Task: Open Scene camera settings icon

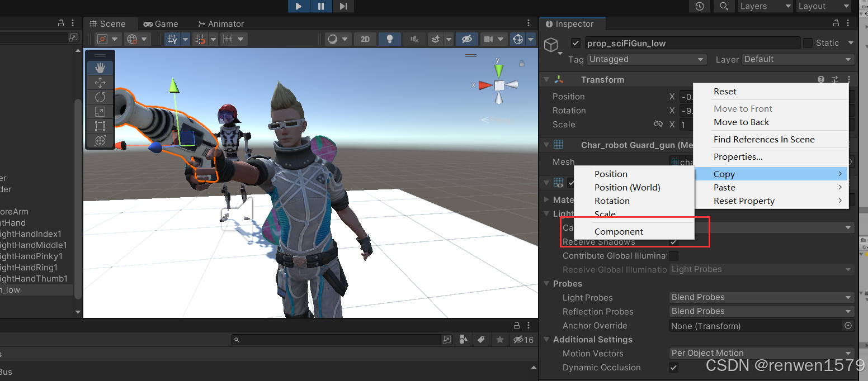Action: click(x=489, y=39)
